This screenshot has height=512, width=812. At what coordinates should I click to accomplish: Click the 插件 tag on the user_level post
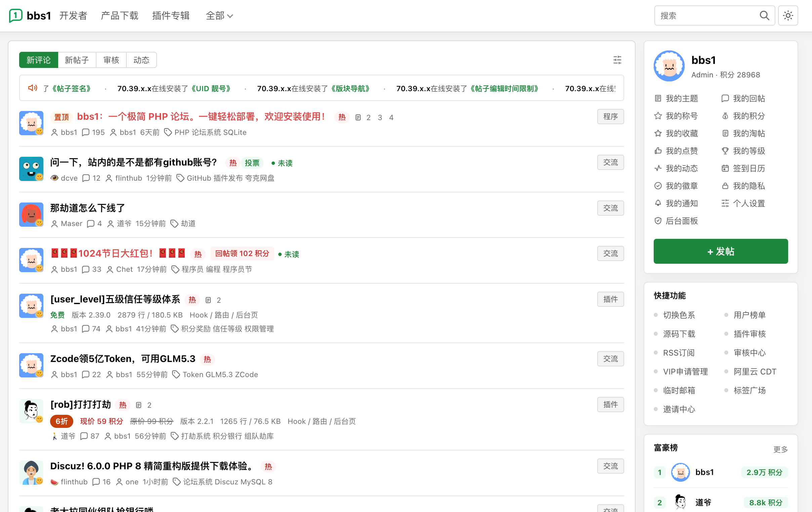(x=610, y=299)
